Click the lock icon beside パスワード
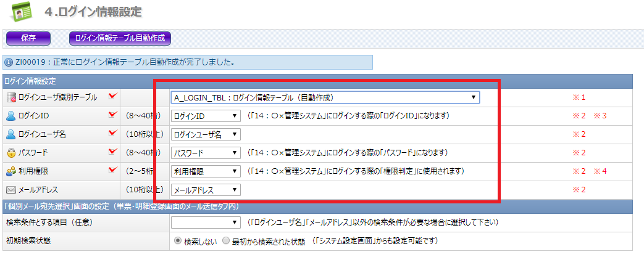644x257 pixels. coord(10,153)
